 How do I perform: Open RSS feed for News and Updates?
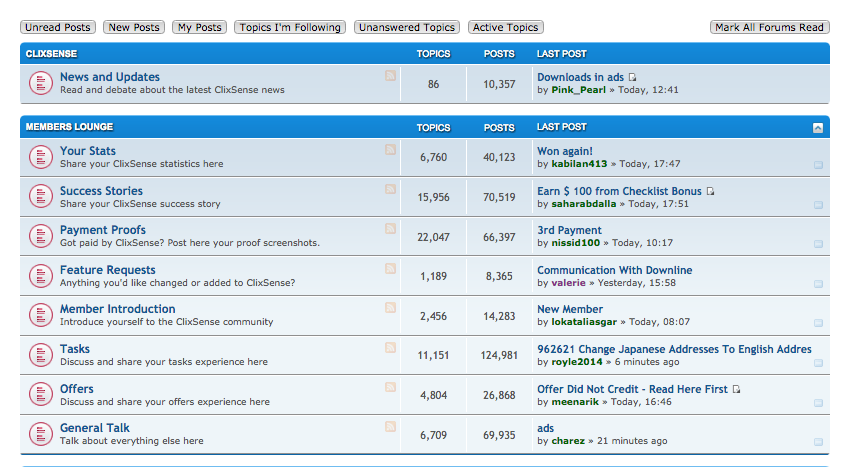coord(390,76)
